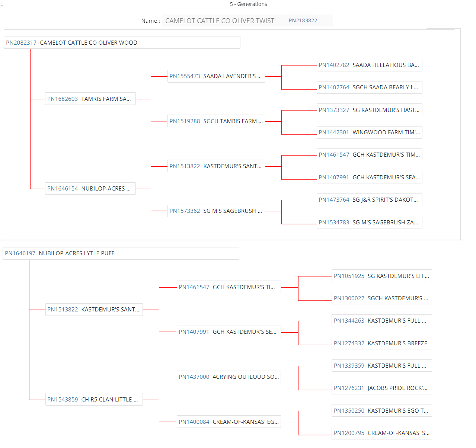Open the PN2183822 registration link at top
The width and height of the screenshot is (476, 448).
click(303, 21)
